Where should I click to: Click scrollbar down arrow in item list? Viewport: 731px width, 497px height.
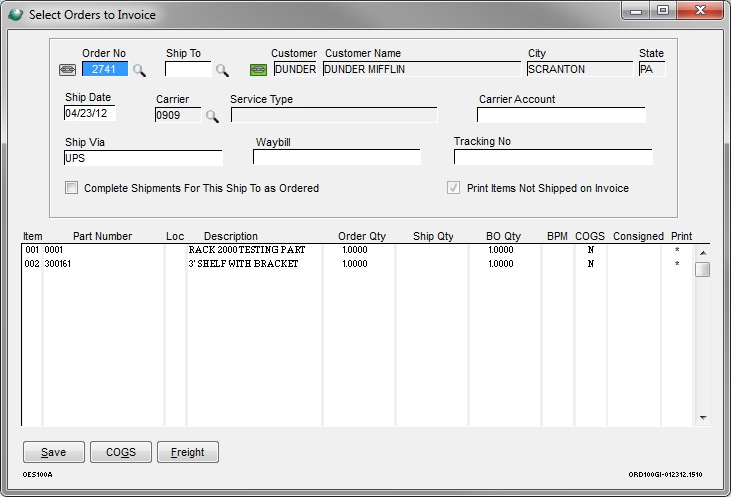(x=703, y=418)
